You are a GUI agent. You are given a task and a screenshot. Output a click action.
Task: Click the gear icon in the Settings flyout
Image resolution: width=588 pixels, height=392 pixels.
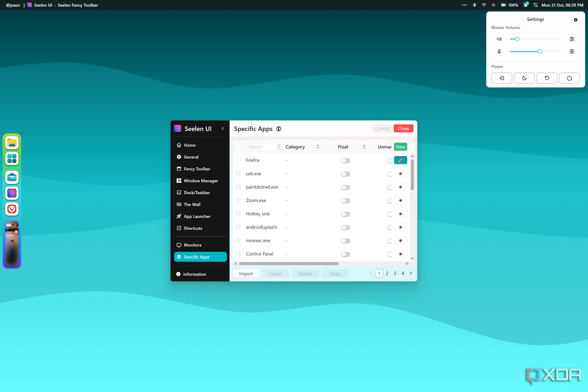(575, 20)
